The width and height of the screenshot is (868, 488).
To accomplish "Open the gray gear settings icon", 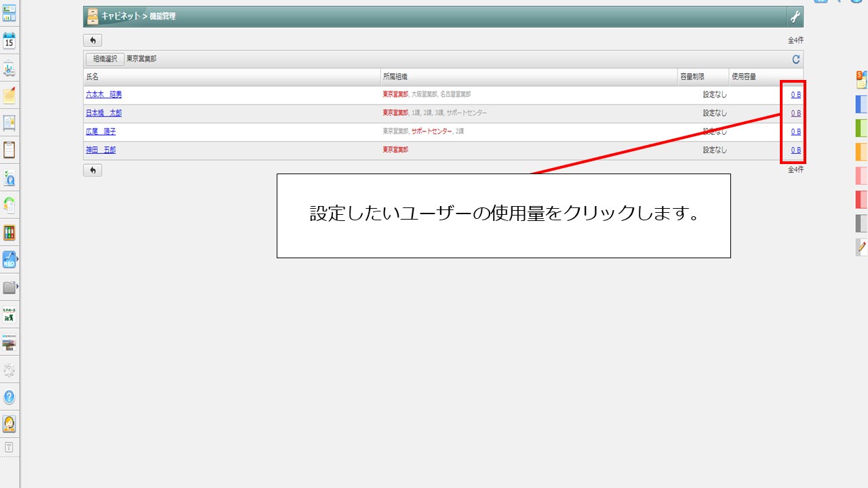I will tap(9, 370).
